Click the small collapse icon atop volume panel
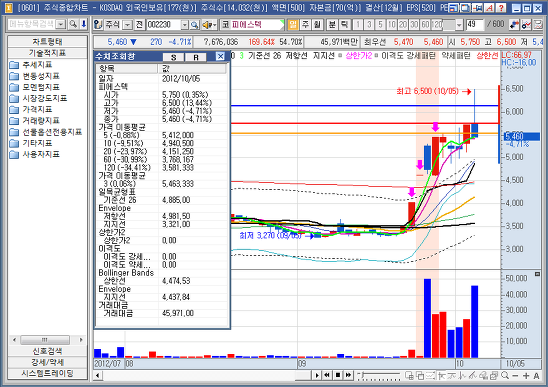The height and width of the screenshot is (387, 548). [537, 274]
